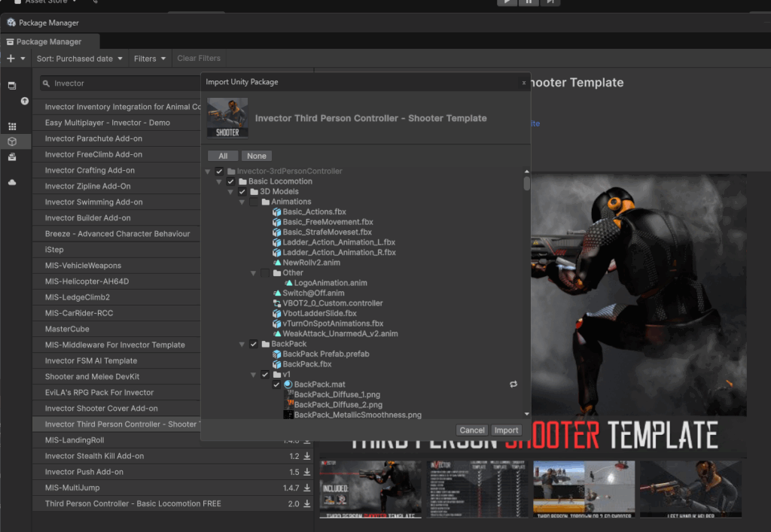Screen dimensions: 771x532
Task: Open the feature comparison table thumbnail
Action: pos(477,489)
